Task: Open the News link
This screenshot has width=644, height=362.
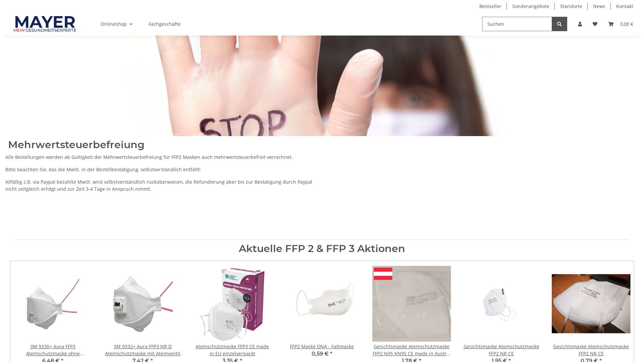Action: (x=599, y=6)
